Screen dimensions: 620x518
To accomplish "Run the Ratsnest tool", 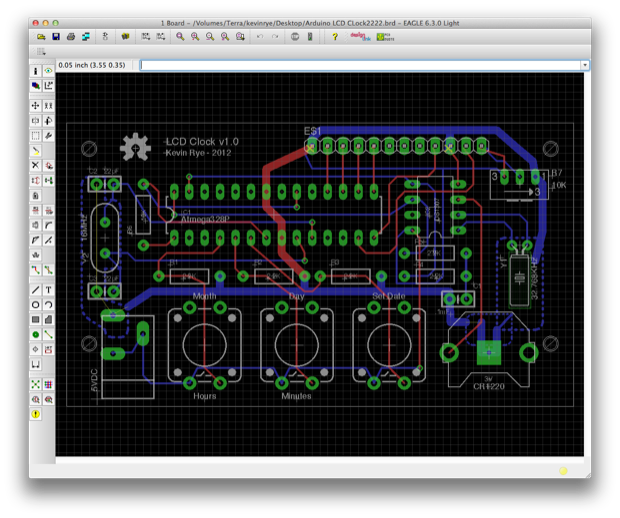I will point(36,384).
